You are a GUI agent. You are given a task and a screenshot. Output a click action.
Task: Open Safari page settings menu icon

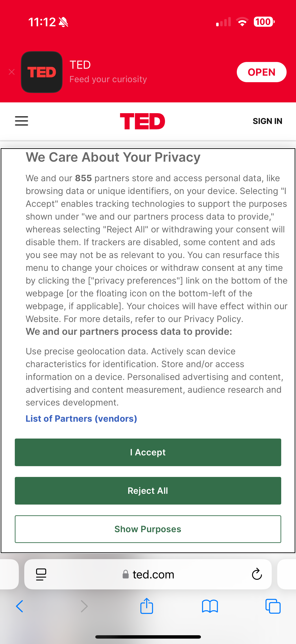41,574
